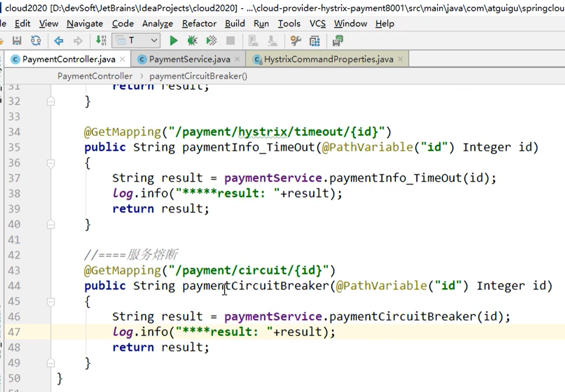Open Project Structure icon
The height and width of the screenshot is (392, 565).
click(314, 41)
